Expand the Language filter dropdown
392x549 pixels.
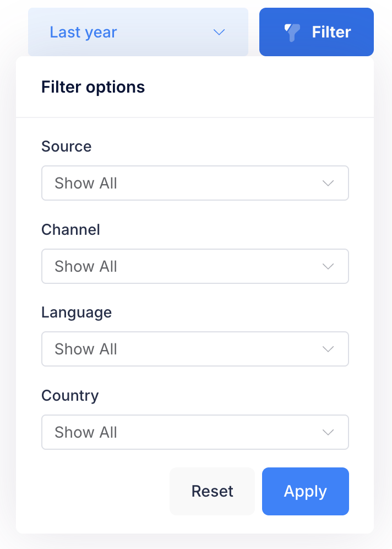click(x=195, y=349)
